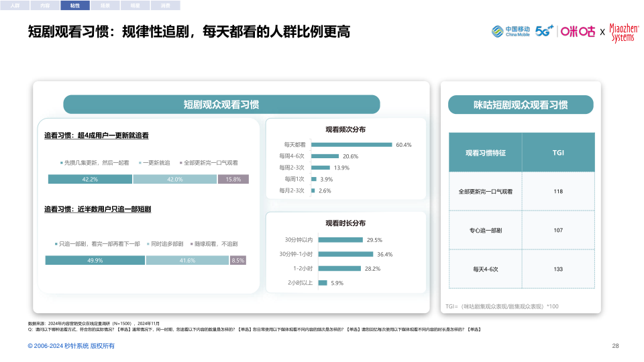The width and height of the screenshot is (644, 362).
Task: Click the 42.2% bar segment
Action: tap(90, 180)
